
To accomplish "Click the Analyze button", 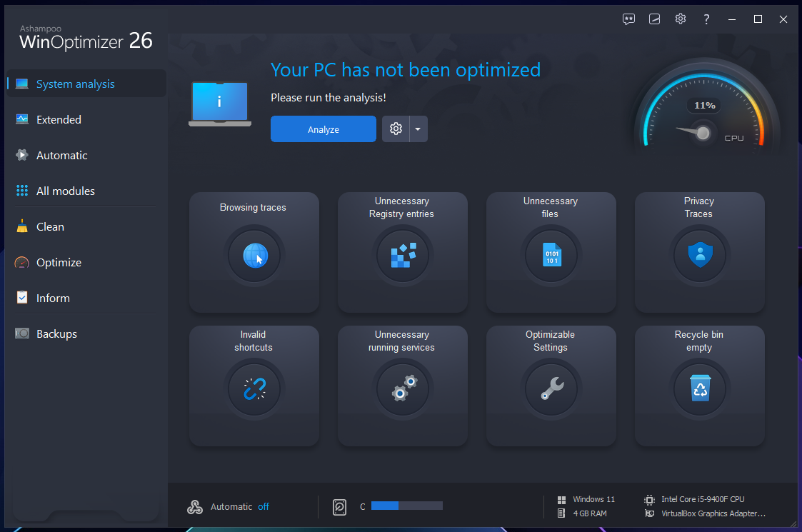I will click(x=323, y=129).
